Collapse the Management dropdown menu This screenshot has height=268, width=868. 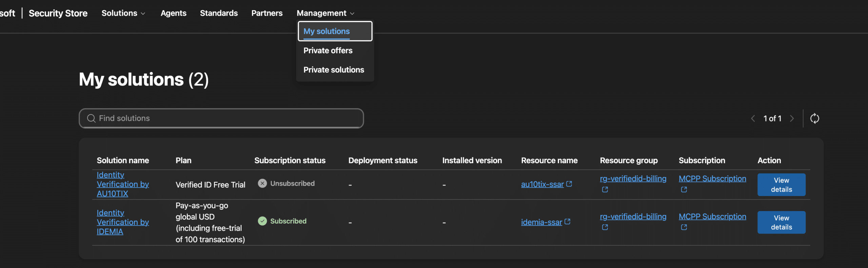click(x=325, y=13)
